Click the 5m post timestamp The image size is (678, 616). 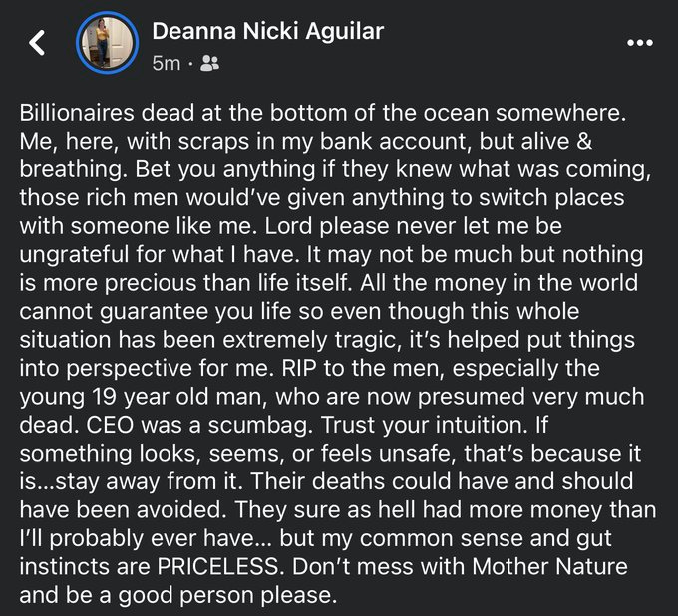(166, 63)
